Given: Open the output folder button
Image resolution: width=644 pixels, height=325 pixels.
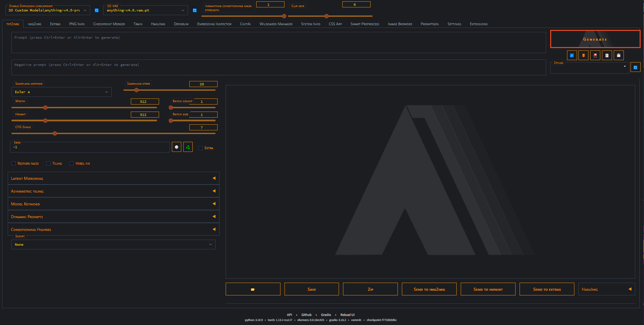Looking at the screenshot, I should pos(253,289).
